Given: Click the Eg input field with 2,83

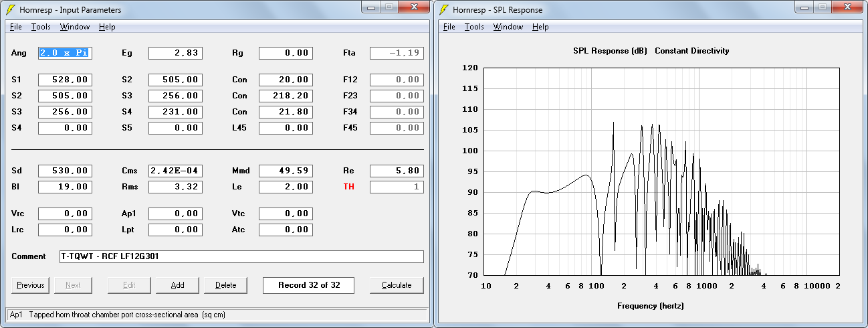Looking at the screenshot, I should (175, 53).
